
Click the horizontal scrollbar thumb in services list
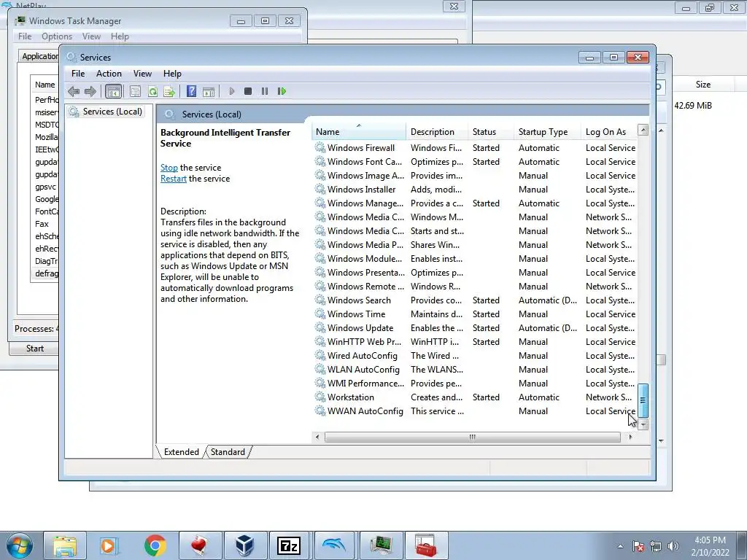pos(472,437)
